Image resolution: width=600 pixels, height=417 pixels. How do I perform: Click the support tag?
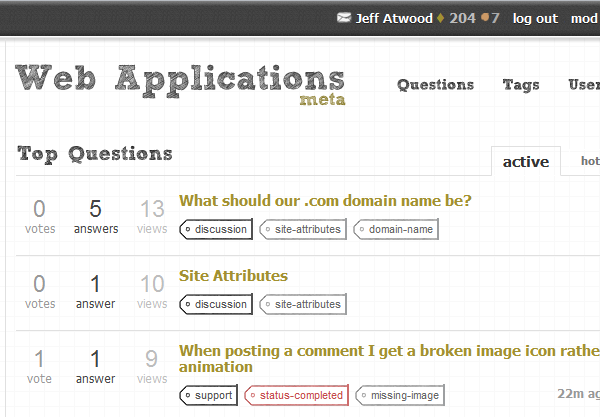pos(209,395)
